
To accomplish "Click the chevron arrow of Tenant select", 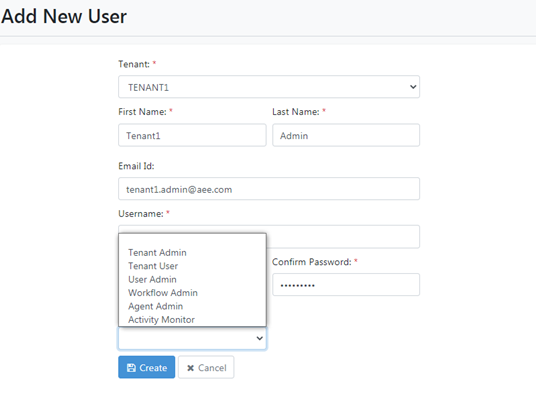I will click(413, 87).
